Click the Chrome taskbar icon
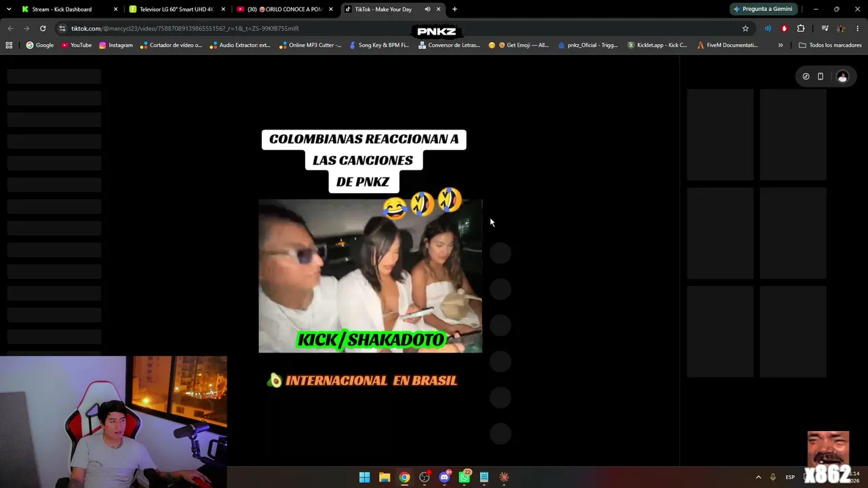The image size is (868, 488). [404, 477]
